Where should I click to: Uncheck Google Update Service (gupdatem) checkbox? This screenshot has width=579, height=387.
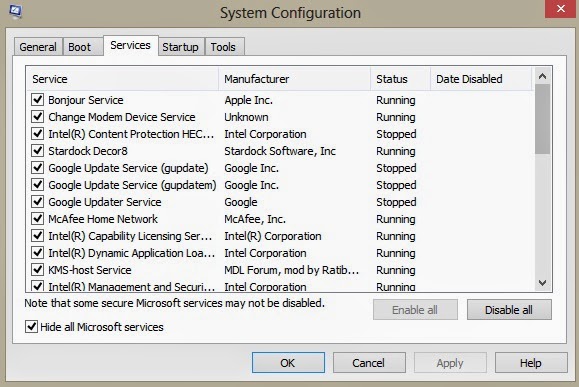coord(37,184)
